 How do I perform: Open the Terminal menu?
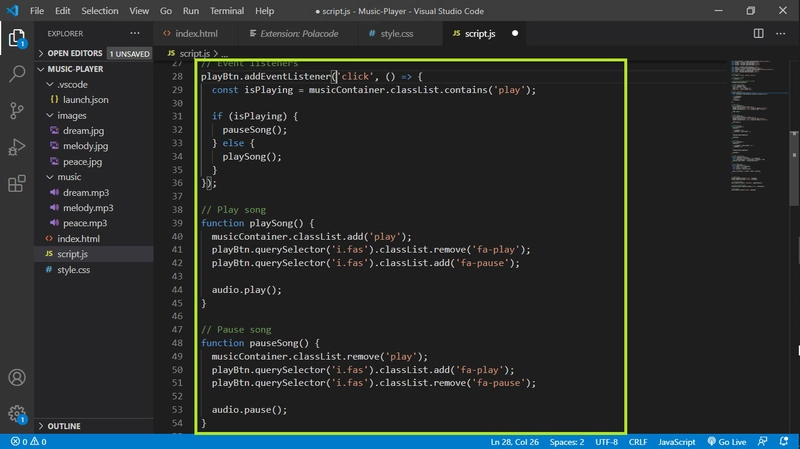226,11
